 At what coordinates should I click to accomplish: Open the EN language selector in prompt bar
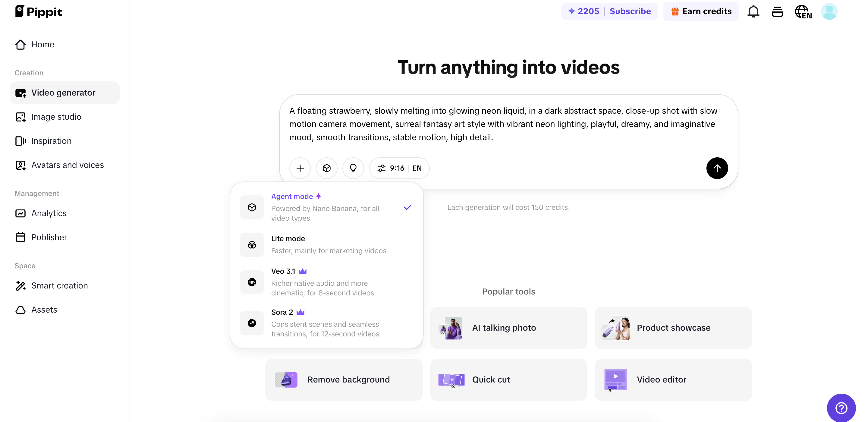tap(417, 168)
